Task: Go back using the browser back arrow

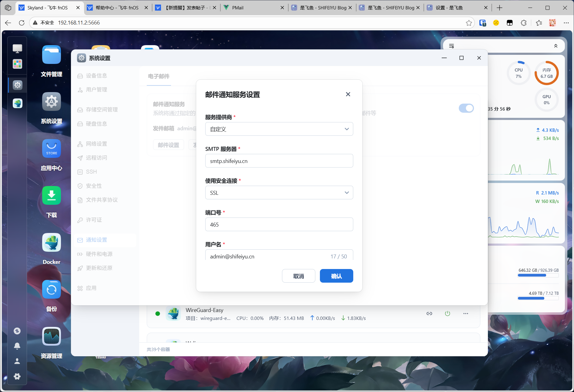Action: tap(8, 23)
